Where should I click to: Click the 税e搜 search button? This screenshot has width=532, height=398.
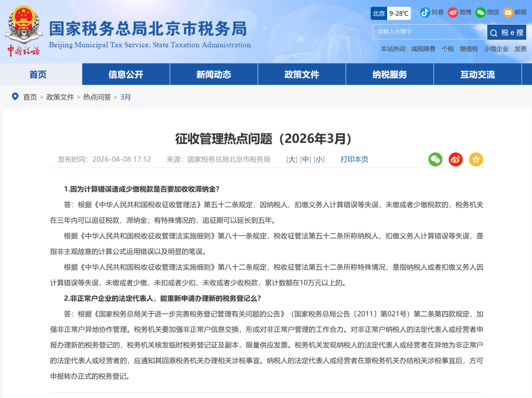click(507, 33)
